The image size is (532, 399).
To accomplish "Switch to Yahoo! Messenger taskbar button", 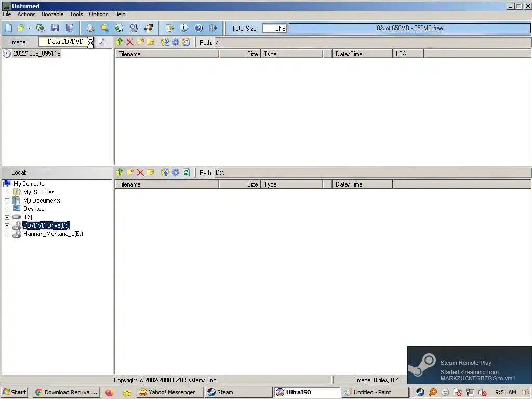I will 170,392.
